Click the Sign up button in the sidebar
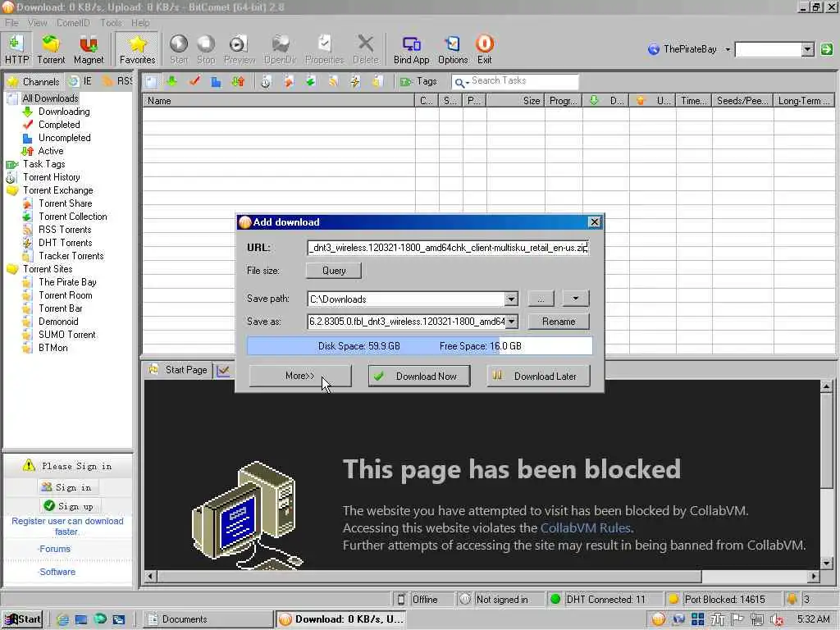Screen dimensions: 840x630 (x=69, y=505)
